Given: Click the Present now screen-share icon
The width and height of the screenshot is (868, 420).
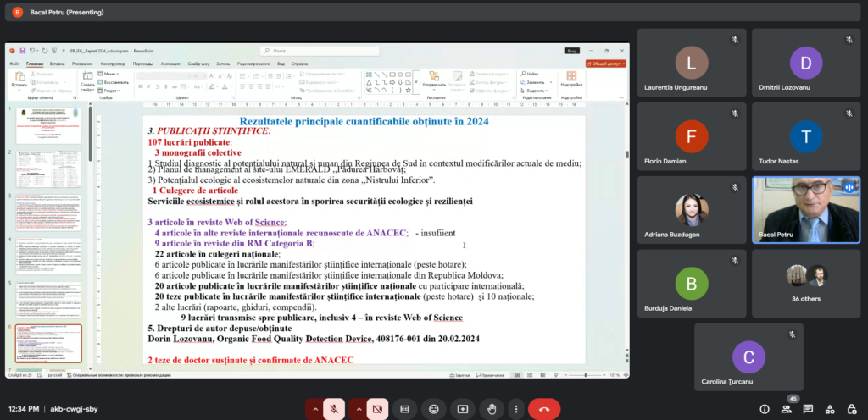Looking at the screenshot, I should tap(462, 408).
